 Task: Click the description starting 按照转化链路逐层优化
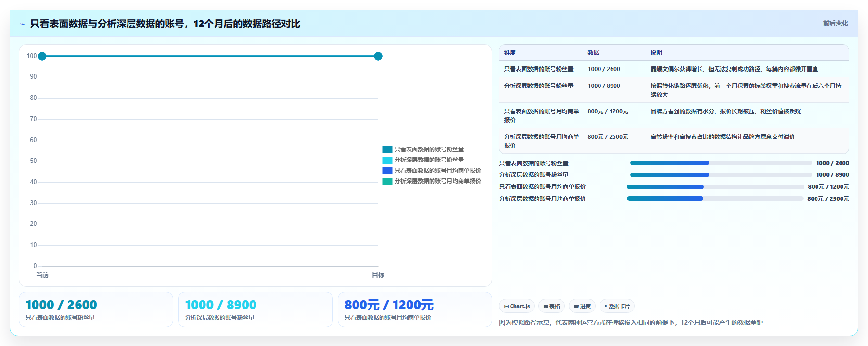[746, 90]
